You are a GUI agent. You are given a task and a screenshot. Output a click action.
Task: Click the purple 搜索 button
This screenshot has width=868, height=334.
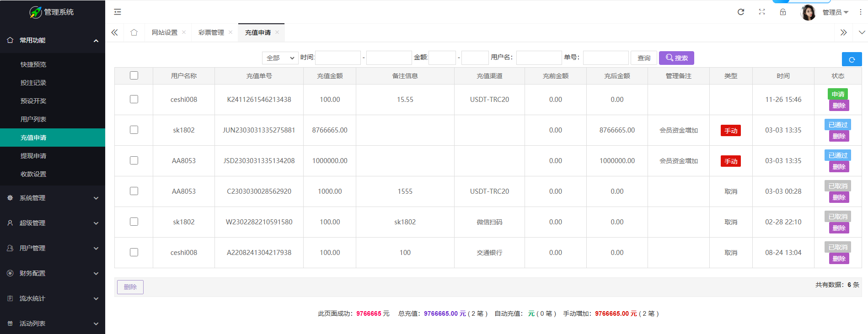(x=676, y=58)
